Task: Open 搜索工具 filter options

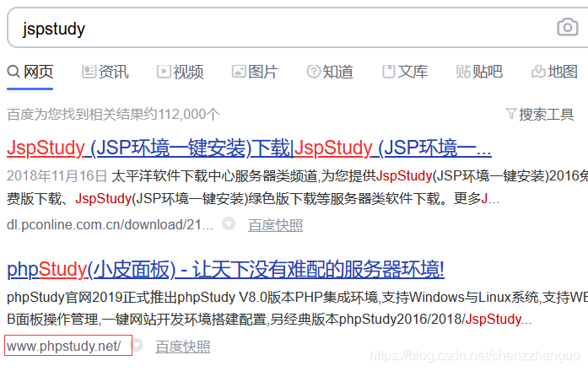Action: point(540,115)
